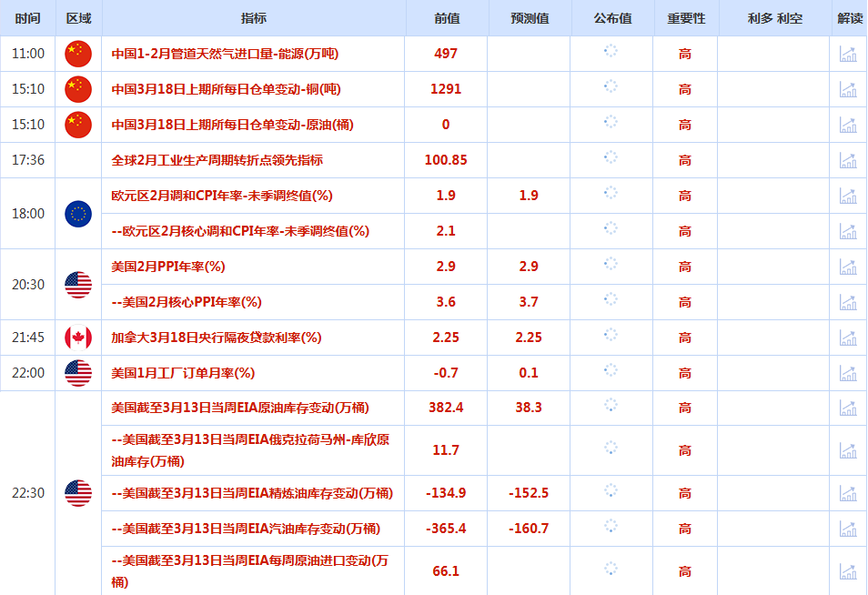This screenshot has height=595, width=868.
Task: Click the 时间 column header
Action: point(27,18)
